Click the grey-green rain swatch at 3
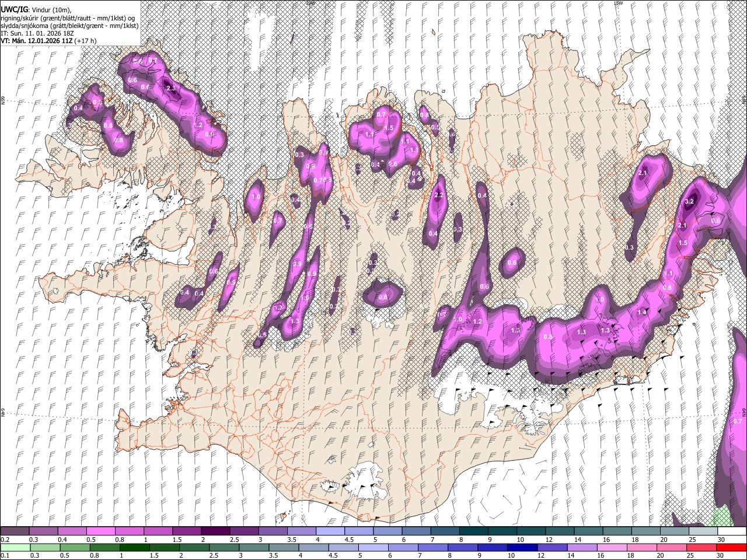This screenshot has width=747, height=560. pos(254,547)
